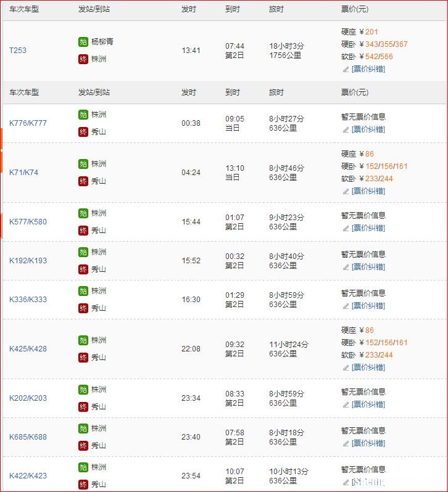Click 票价纠错 link in K425/K428 row

[368, 367]
